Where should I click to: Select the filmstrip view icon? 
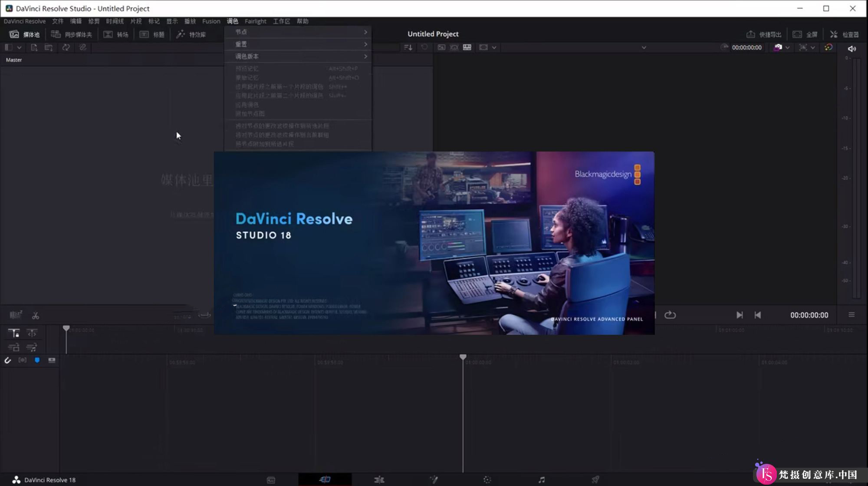click(454, 47)
